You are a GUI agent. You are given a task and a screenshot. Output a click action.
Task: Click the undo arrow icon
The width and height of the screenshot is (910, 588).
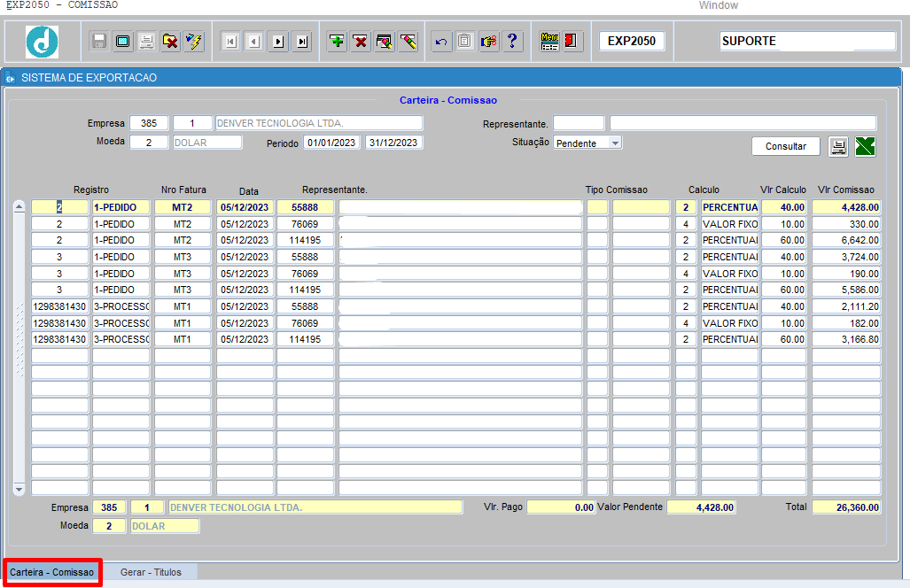coord(441,42)
